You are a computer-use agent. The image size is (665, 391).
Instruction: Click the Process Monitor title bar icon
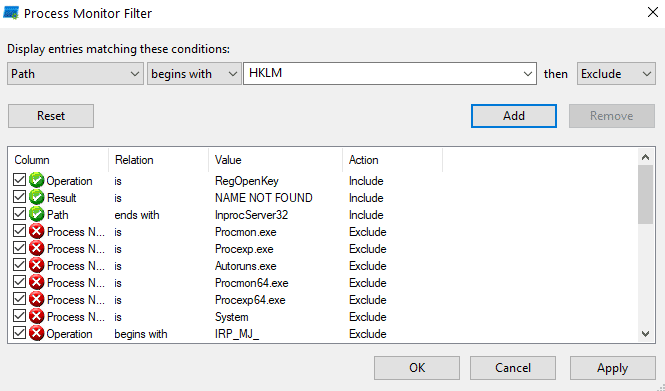click(x=11, y=13)
